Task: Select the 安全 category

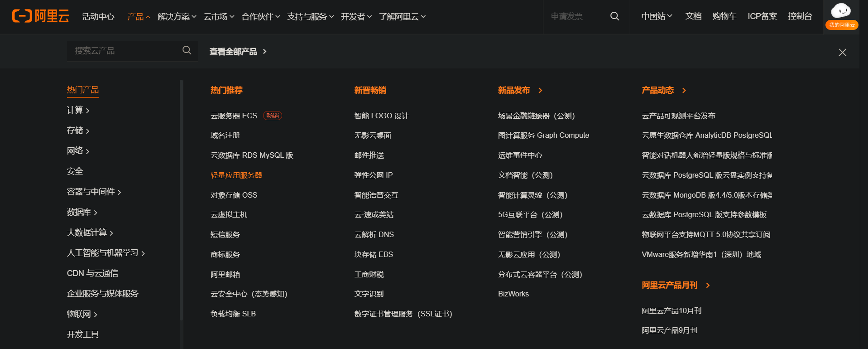Action: click(x=75, y=171)
